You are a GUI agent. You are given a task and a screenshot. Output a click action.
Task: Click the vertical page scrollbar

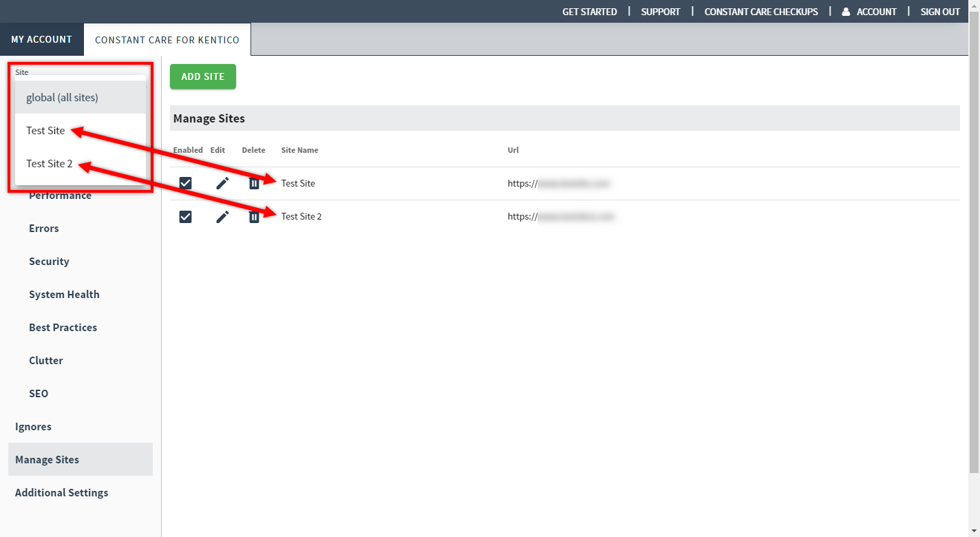tap(974, 241)
